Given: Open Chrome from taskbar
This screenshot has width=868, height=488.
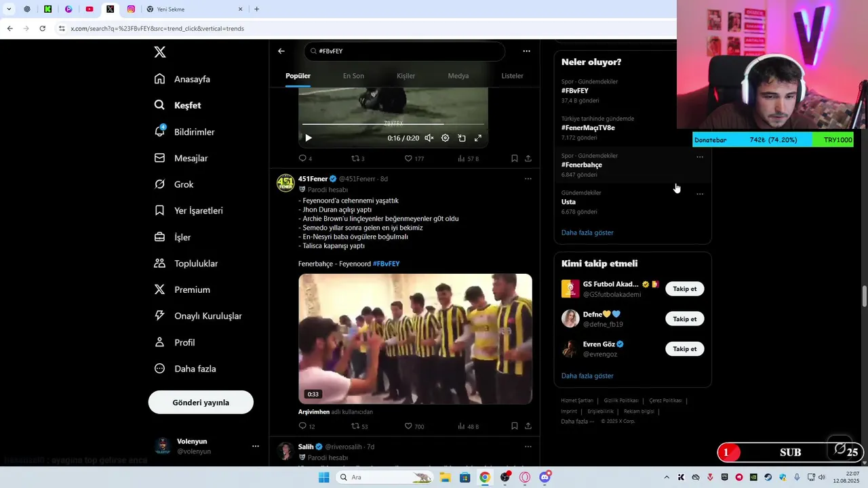Looking at the screenshot, I should pos(484,477).
